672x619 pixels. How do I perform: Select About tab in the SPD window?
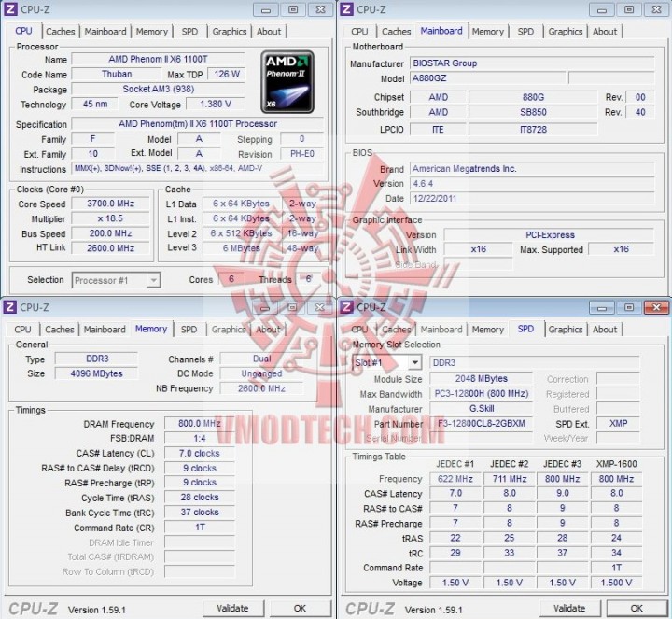pos(605,330)
